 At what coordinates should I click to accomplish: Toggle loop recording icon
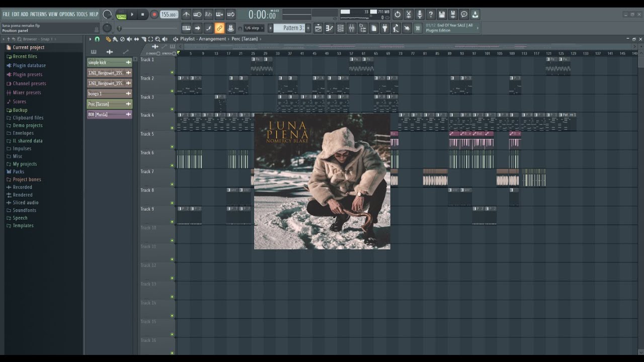pyautogui.click(x=230, y=15)
